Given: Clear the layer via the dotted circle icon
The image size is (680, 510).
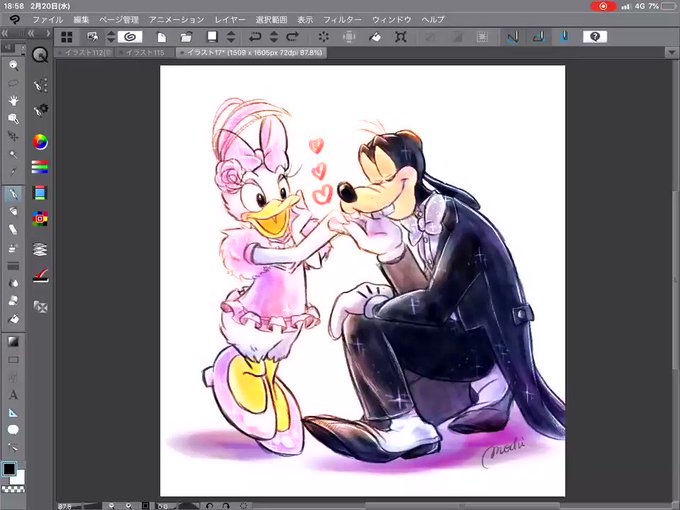Looking at the screenshot, I should [324, 37].
